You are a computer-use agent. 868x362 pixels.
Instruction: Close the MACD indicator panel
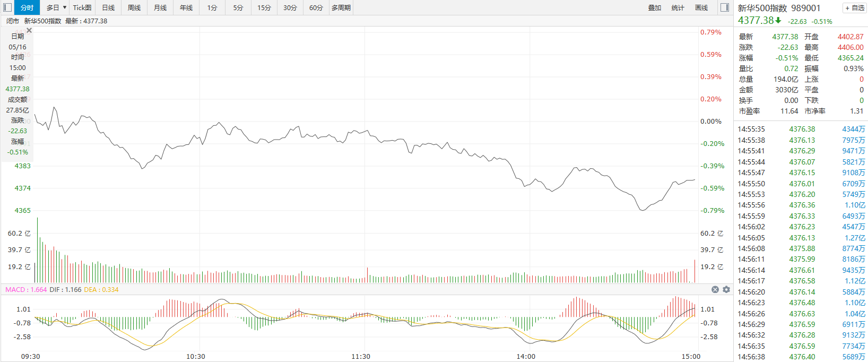pos(715,289)
